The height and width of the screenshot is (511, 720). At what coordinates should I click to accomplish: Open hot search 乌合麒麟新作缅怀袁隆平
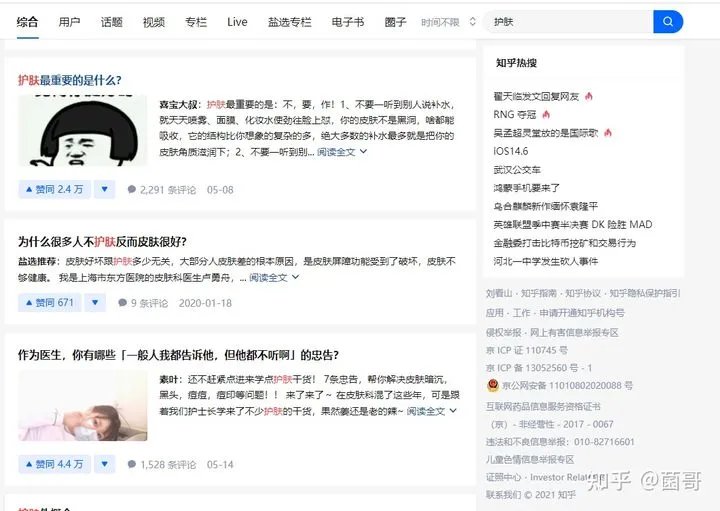pos(546,206)
